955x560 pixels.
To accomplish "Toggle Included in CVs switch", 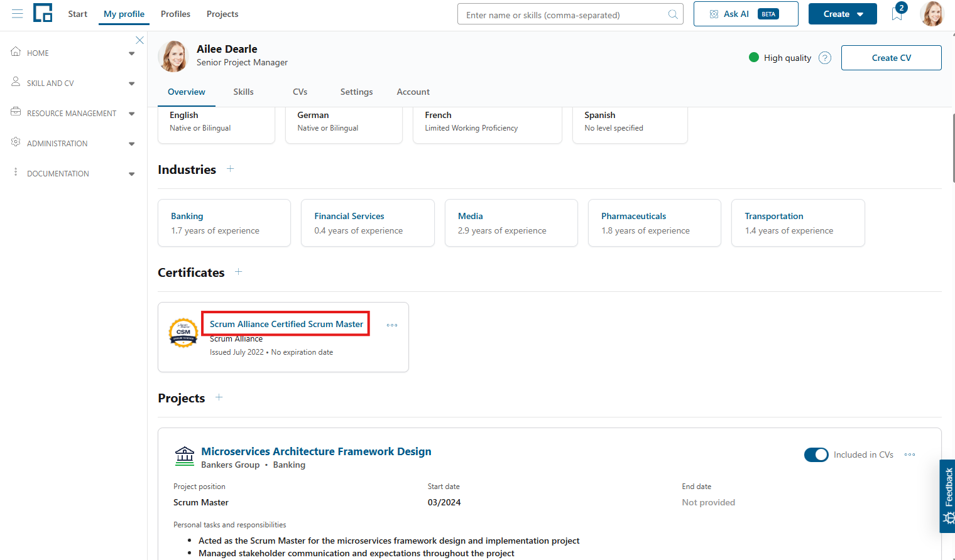I will click(816, 455).
